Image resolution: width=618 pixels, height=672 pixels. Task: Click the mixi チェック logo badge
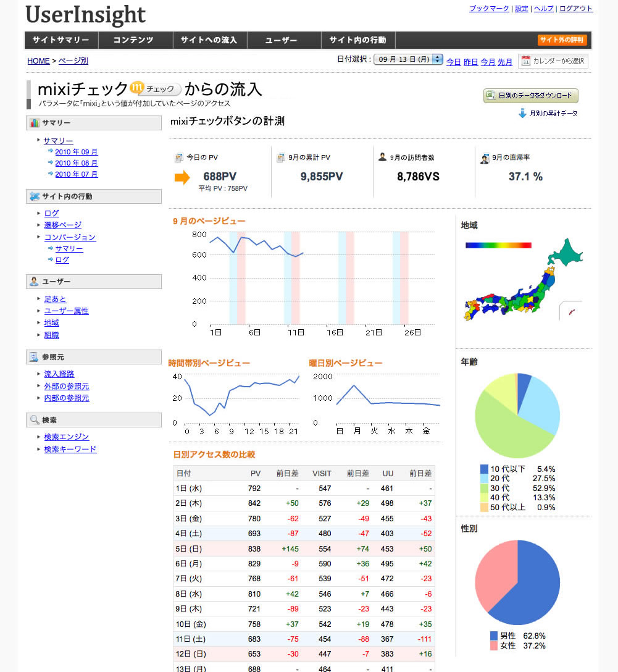click(x=156, y=89)
